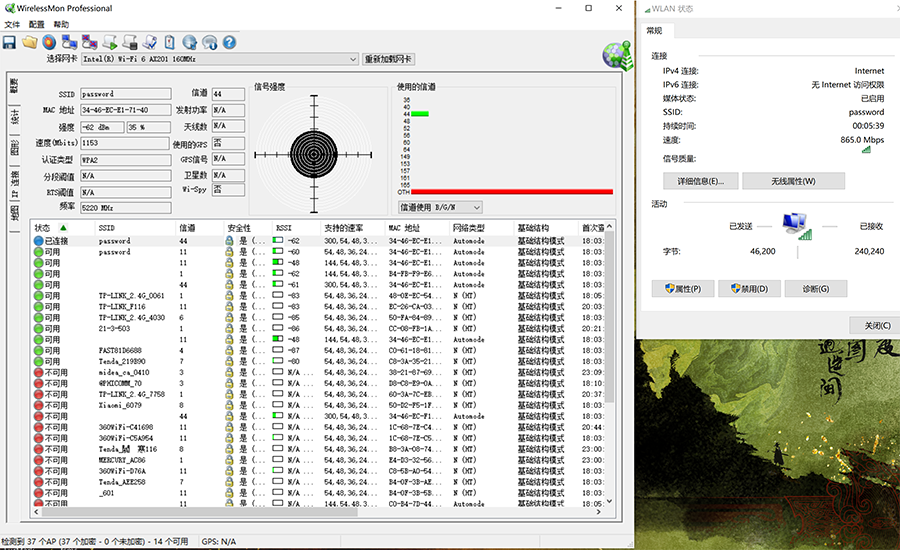Click the signal quality bars icon in WLAN status
Viewport: 900px width, 550px height.
[x=866, y=150]
